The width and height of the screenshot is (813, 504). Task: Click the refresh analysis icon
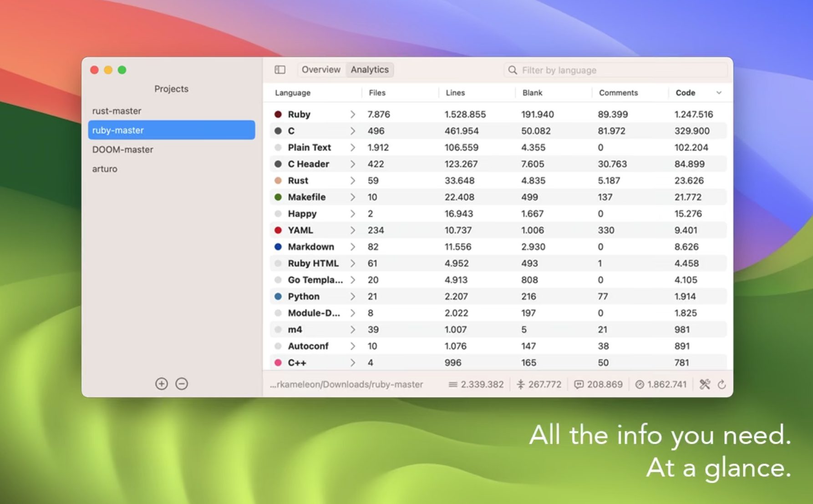click(x=722, y=384)
